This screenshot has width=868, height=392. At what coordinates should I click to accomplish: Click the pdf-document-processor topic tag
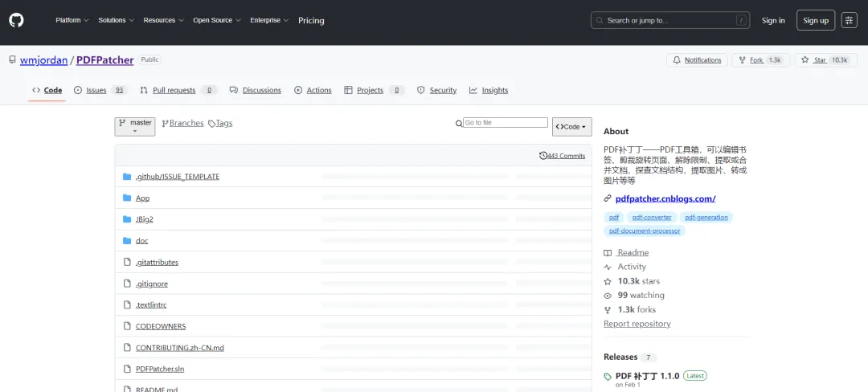(645, 231)
